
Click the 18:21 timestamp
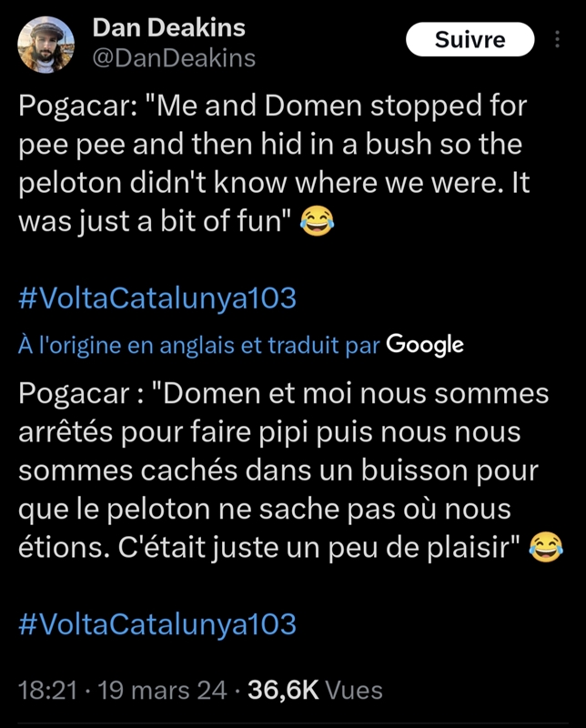[45, 691]
